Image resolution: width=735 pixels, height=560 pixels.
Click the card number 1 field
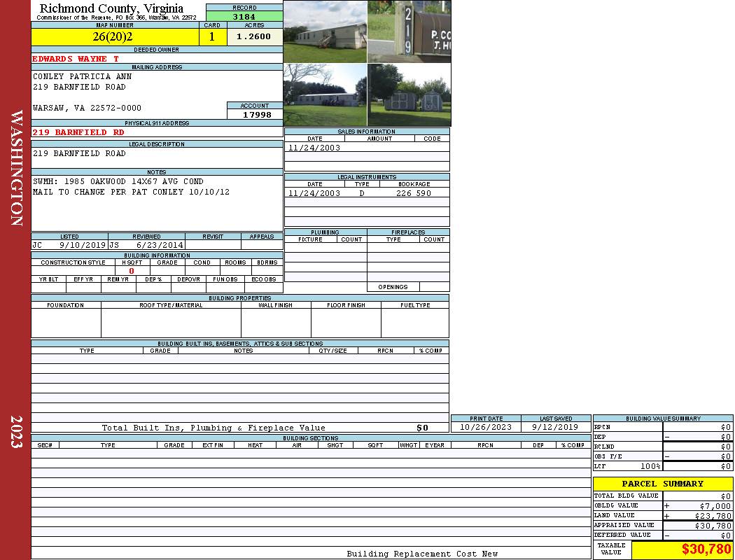(212, 37)
